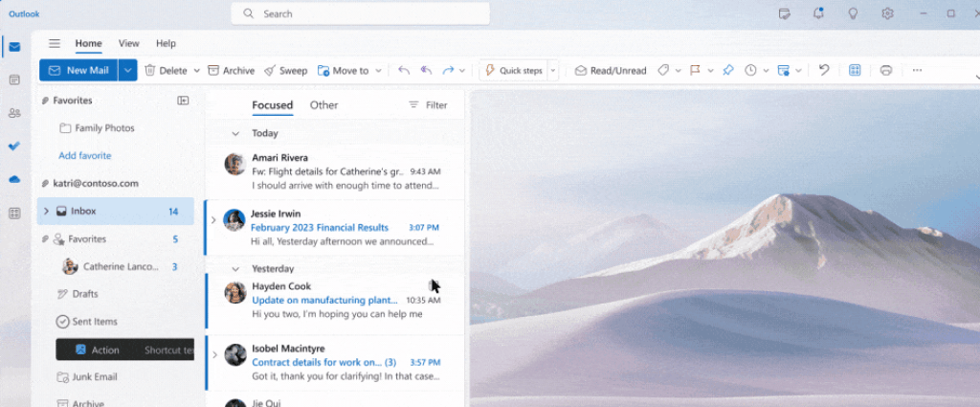This screenshot has height=407, width=980.
Task: Click the New Mail button
Action: point(78,71)
